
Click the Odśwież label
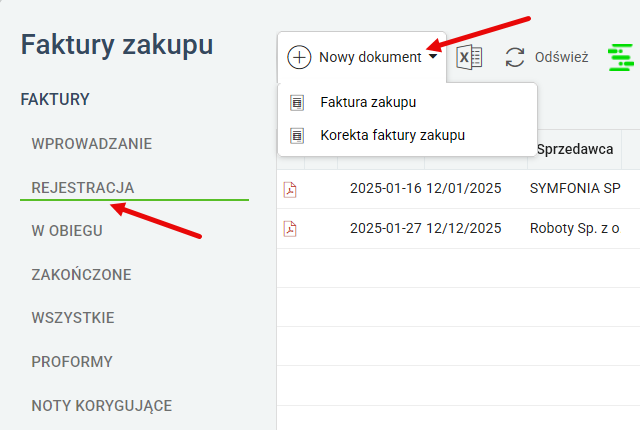562,57
